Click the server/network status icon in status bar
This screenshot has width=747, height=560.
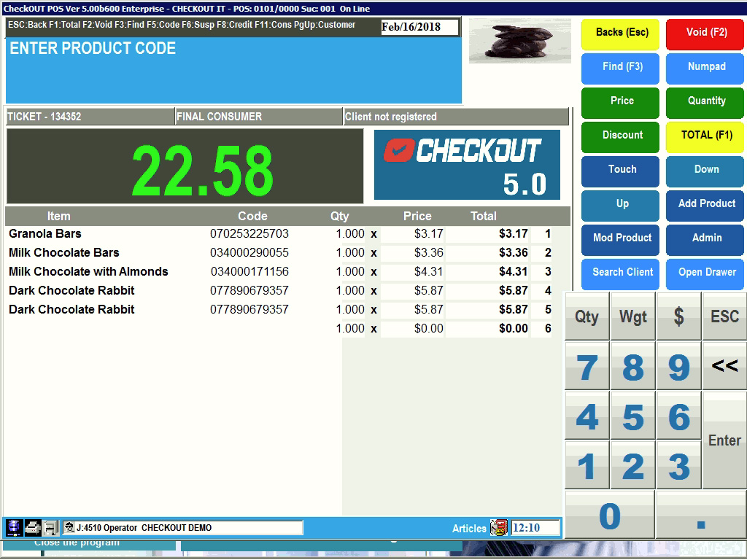tap(14, 527)
